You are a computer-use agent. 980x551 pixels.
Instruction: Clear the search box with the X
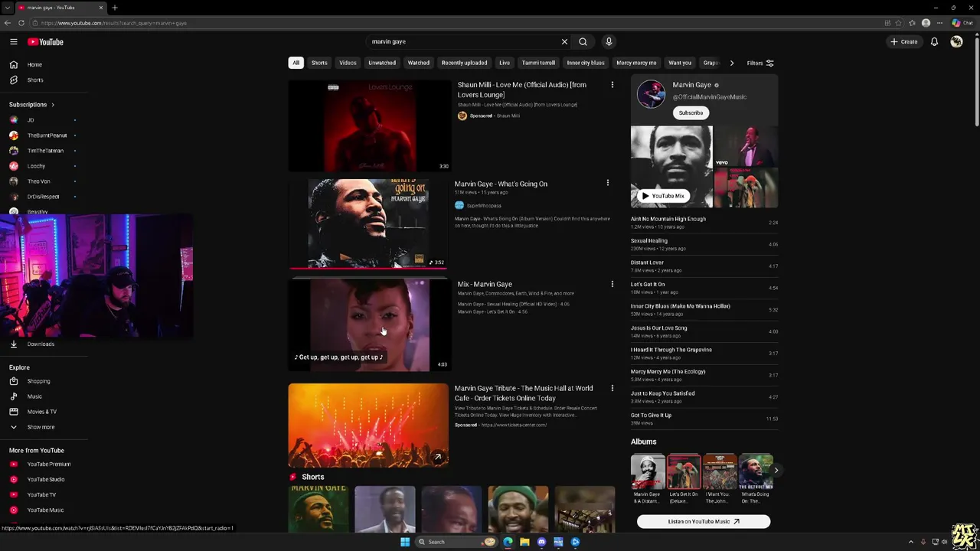[564, 42]
